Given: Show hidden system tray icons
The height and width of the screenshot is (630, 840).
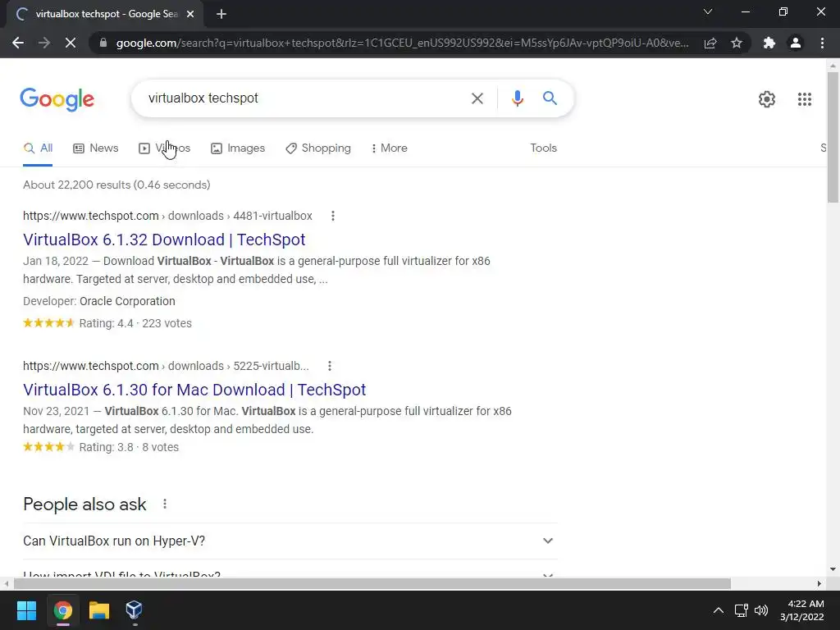Looking at the screenshot, I should [719, 610].
